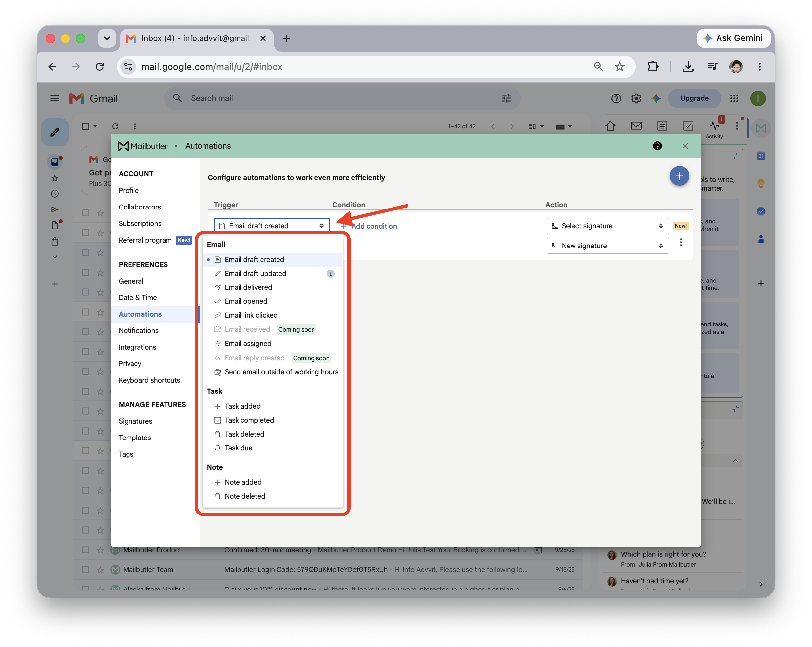Open the three-dot menu beside New signature
This screenshot has height=647, width=812.
[x=680, y=242]
